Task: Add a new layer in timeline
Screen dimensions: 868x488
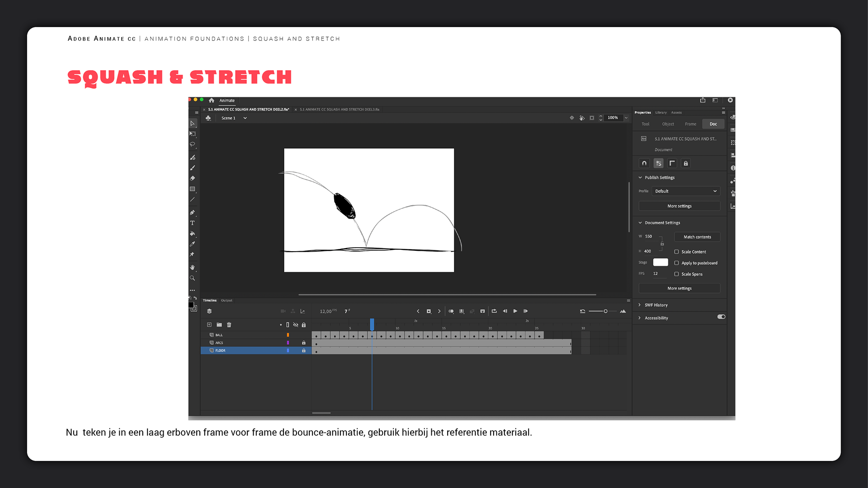Action: tap(209, 325)
